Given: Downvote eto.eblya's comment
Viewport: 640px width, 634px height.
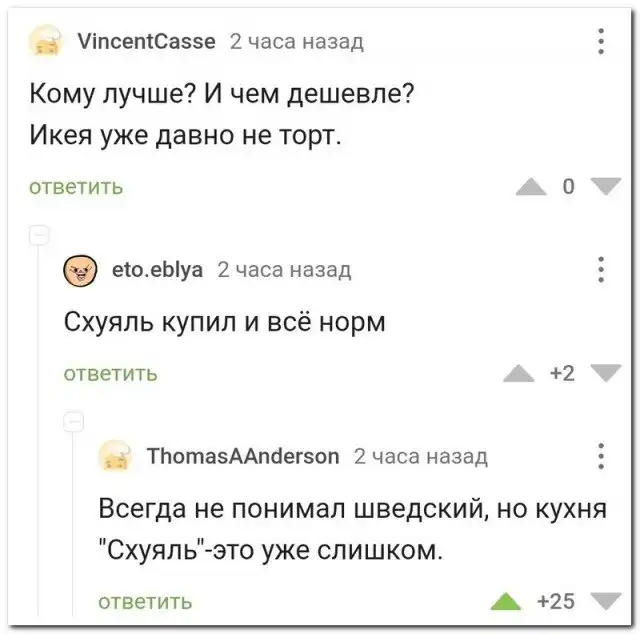Looking at the screenshot, I should (603, 374).
